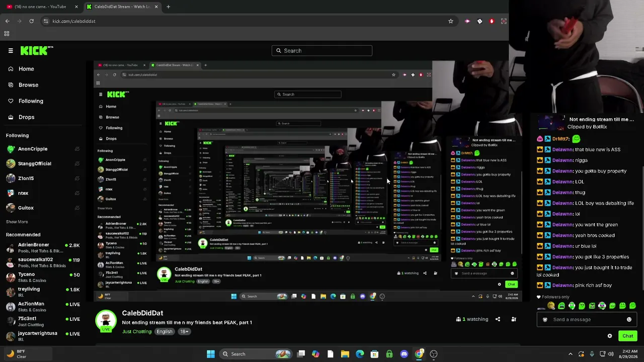The width and height of the screenshot is (644, 362).
Task: Open ntex followed channel
Action: tap(23, 193)
